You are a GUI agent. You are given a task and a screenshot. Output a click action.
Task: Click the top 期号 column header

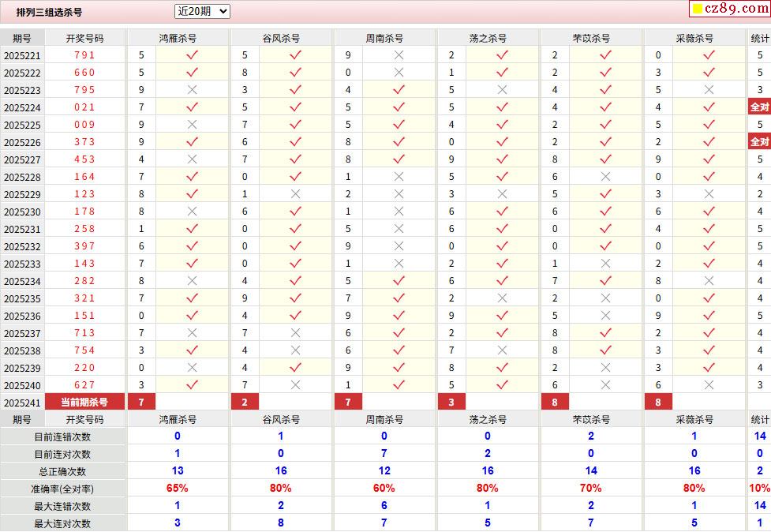(x=22, y=38)
